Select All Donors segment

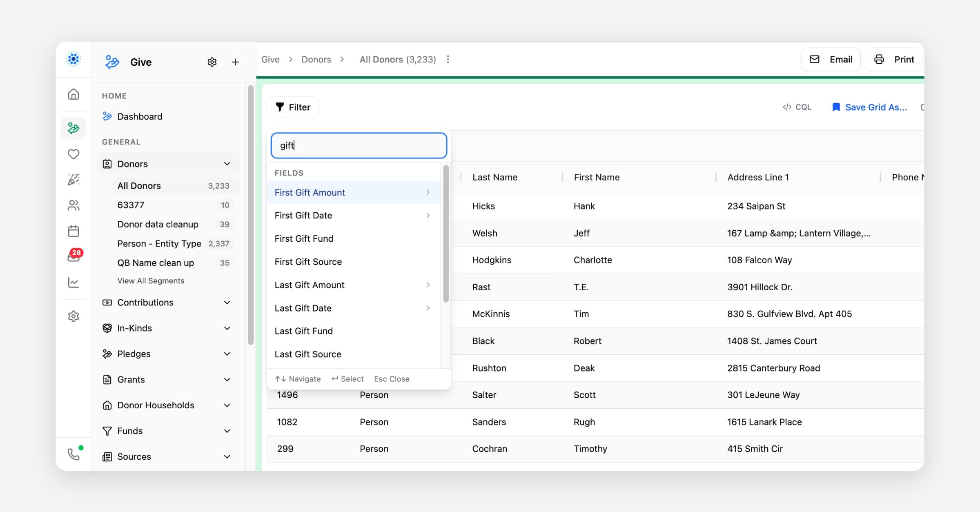pos(176,186)
